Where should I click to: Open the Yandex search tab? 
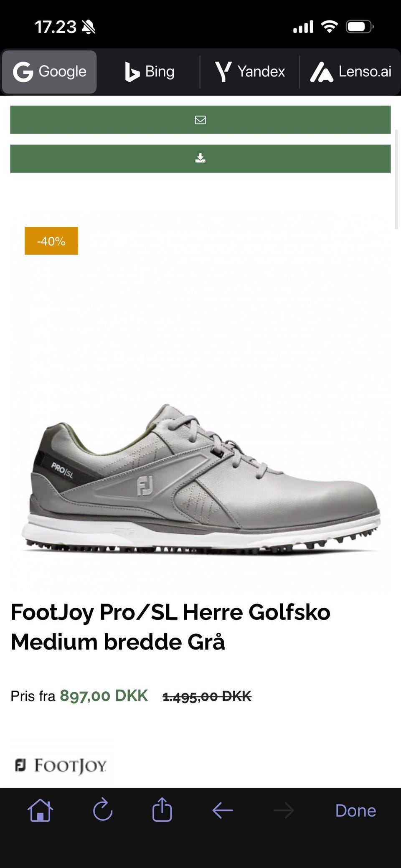tap(250, 72)
